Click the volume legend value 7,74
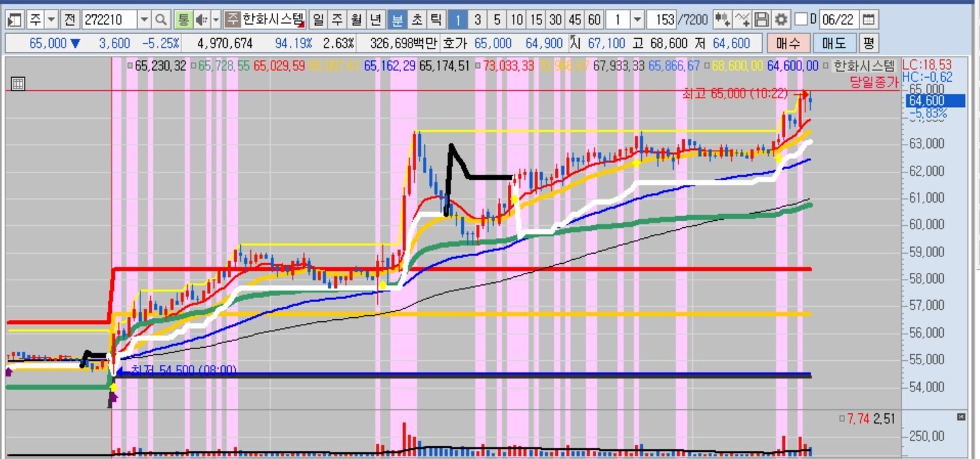 coord(858,419)
